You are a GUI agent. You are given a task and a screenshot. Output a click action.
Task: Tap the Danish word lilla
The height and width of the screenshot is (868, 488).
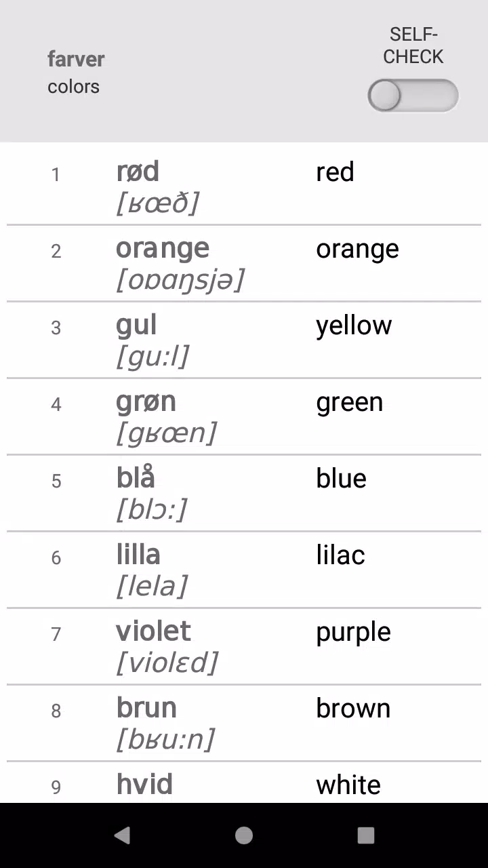click(138, 555)
